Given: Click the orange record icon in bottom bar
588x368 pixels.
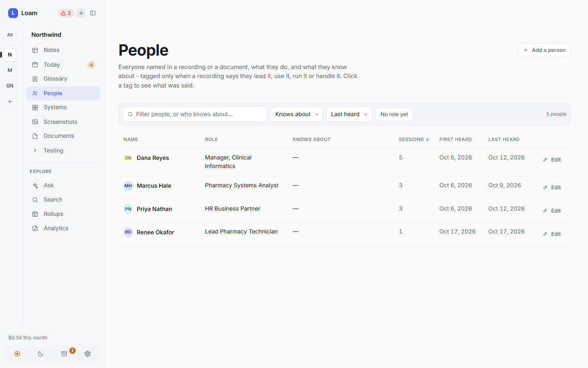Looking at the screenshot, I should pos(17,354).
